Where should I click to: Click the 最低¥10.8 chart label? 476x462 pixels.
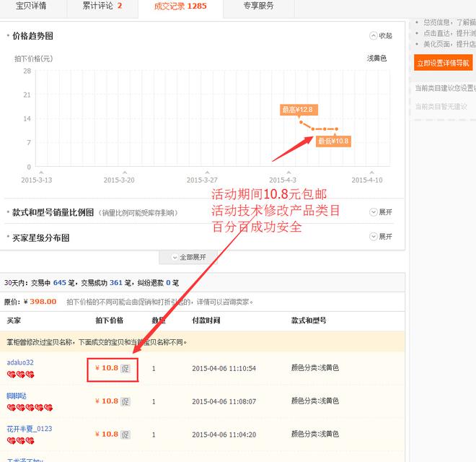click(333, 141)
